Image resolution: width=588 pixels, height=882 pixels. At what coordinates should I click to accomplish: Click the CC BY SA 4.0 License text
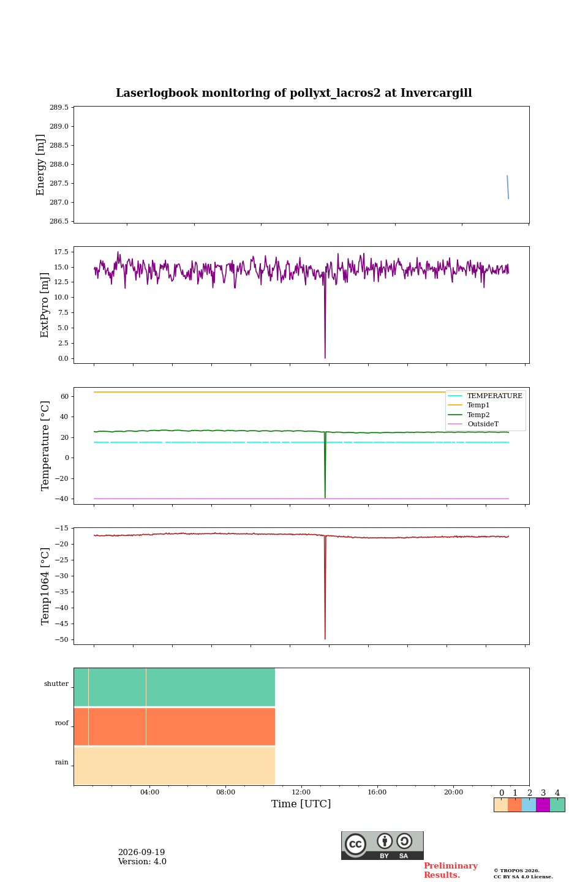tap(523, 876)
